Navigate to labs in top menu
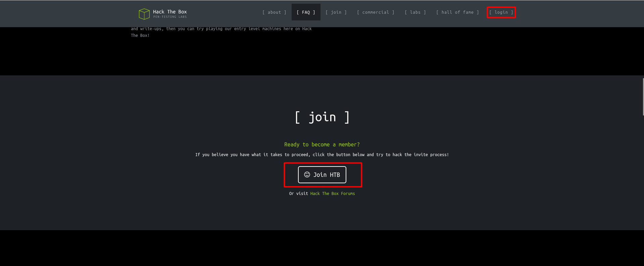The height and width of the screenshot is (266, 644). pos(415,12)
